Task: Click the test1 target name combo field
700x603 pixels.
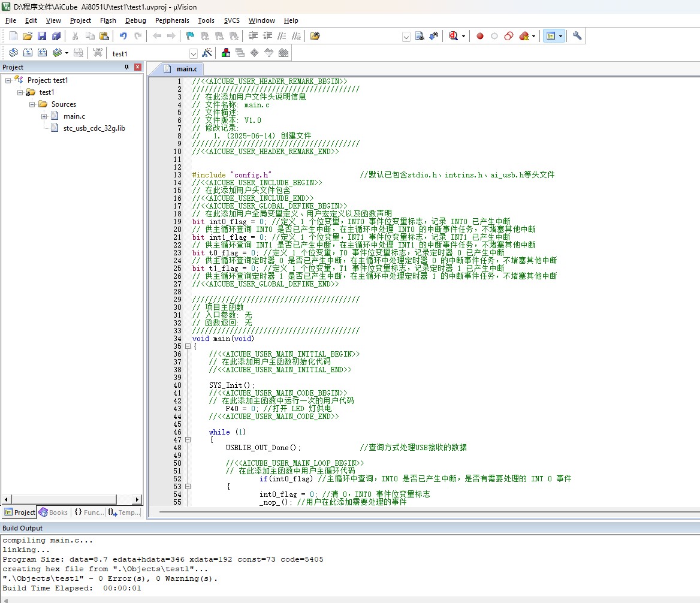Action: pyautogui.click(x=149, y=54)
